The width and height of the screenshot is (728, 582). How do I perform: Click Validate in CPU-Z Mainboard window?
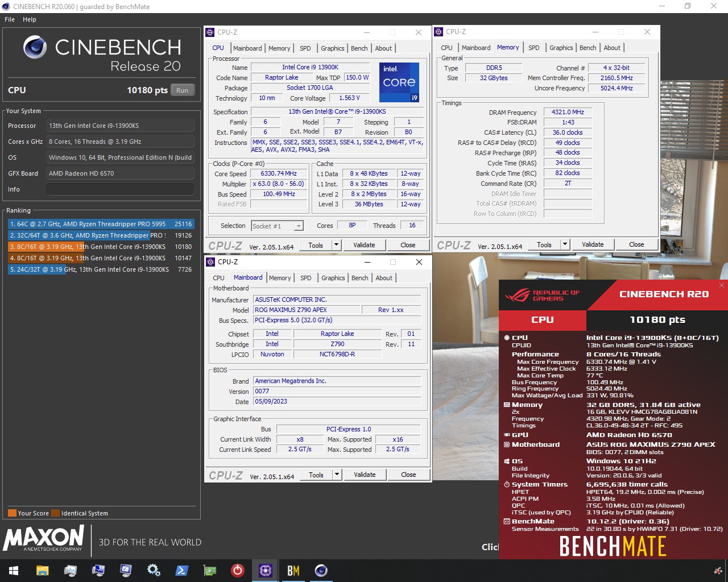click(365, 475)
